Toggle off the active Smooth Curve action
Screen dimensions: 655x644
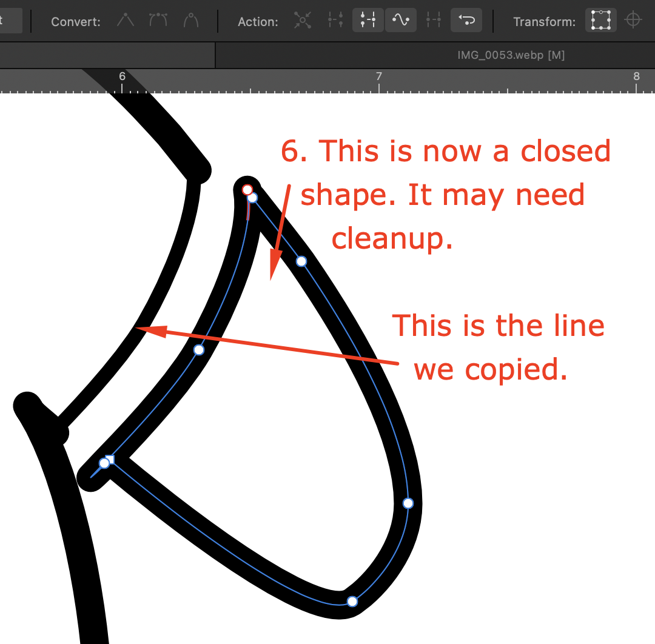click(401, 21)
